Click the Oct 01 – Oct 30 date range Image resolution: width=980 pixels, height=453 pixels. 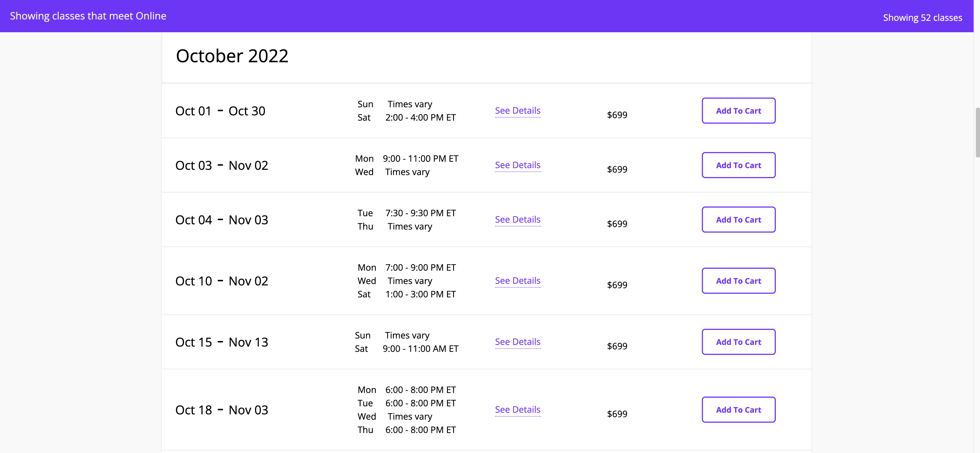click(220, 111)
